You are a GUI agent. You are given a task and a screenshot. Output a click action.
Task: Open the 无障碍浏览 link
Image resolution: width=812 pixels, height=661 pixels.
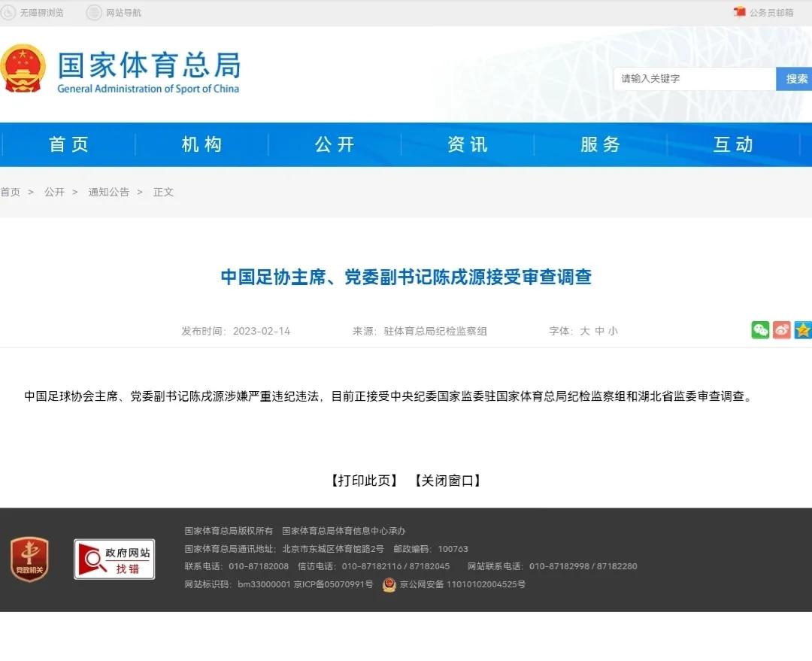point(41,13)
